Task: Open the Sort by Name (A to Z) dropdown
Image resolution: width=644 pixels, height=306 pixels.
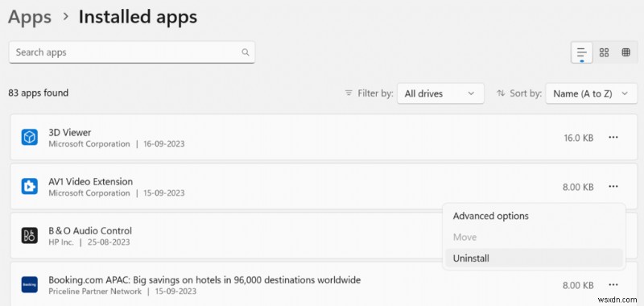Action: (592, 93)
